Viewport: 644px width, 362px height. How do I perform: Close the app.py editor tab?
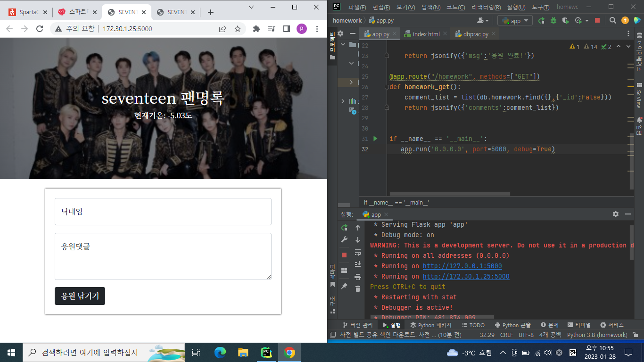click(x=394, y=34)
